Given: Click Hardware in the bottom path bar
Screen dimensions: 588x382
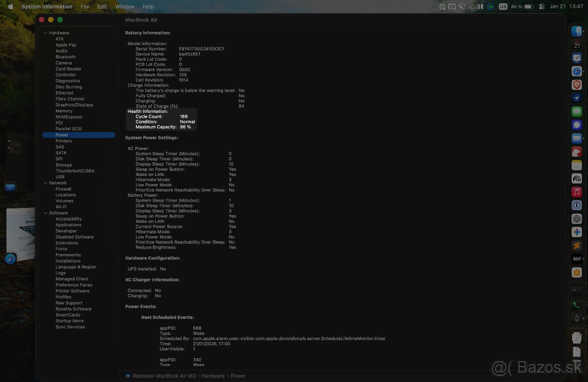Looking at the screenshot, I should 212,376.
